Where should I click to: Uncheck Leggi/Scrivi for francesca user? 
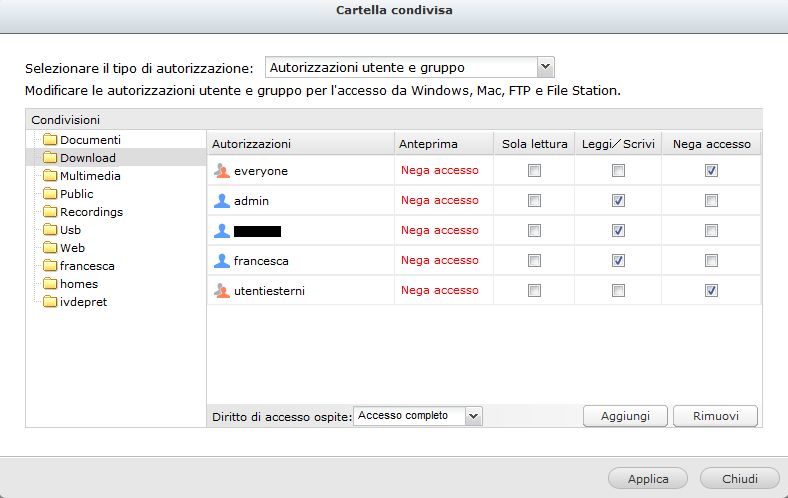point(619,261)
